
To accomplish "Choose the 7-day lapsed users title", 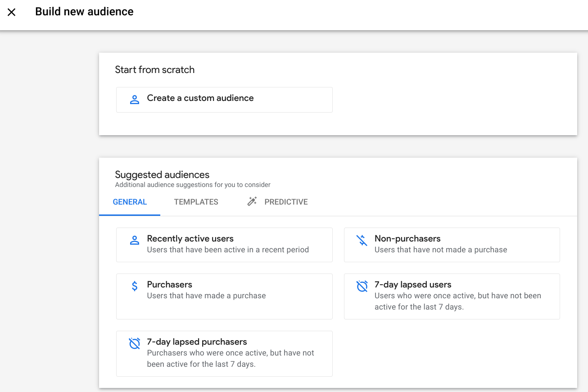I will point(413,285).
